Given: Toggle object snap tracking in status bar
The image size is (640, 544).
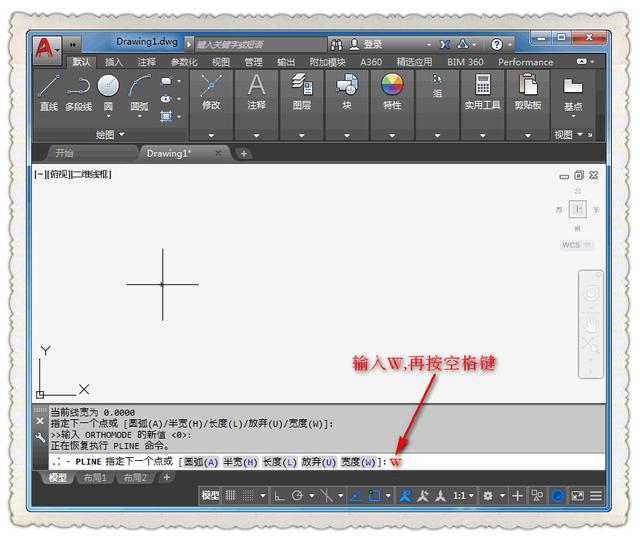Looking at the screenshot, I should click(x=356, y=496).
